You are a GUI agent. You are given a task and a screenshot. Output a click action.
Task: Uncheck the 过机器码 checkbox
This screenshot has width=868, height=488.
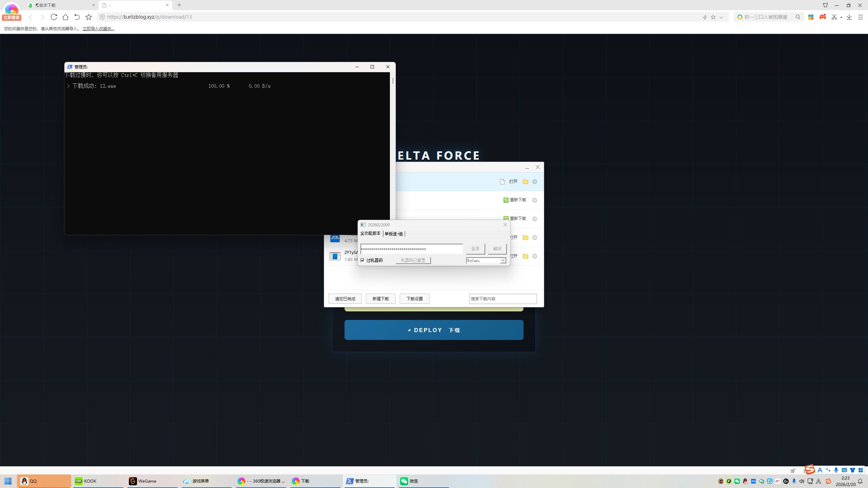tap(362, 260)
